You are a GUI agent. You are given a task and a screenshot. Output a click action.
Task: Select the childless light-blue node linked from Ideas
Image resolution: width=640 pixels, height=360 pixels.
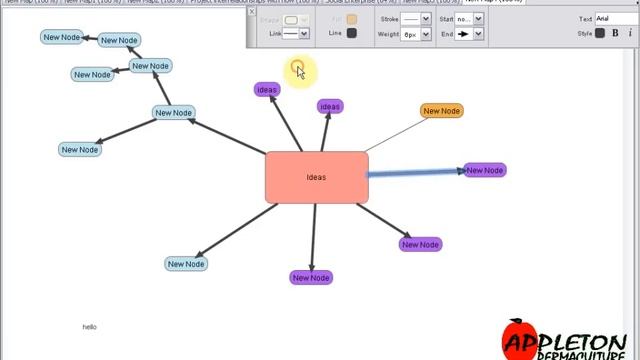186,264
